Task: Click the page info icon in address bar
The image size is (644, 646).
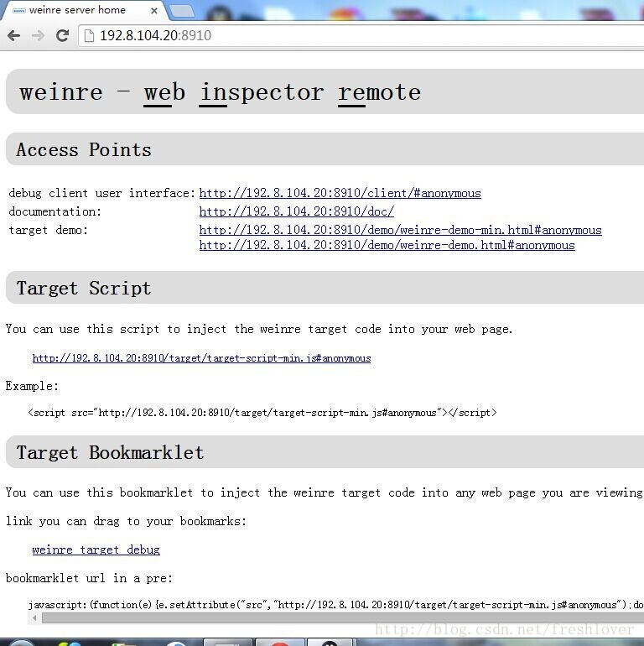Action: 89,36
